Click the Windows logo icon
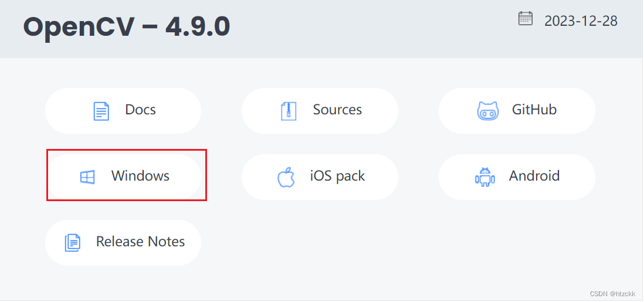The width and height of the screenshot is (644, 302). click(87, 177)
